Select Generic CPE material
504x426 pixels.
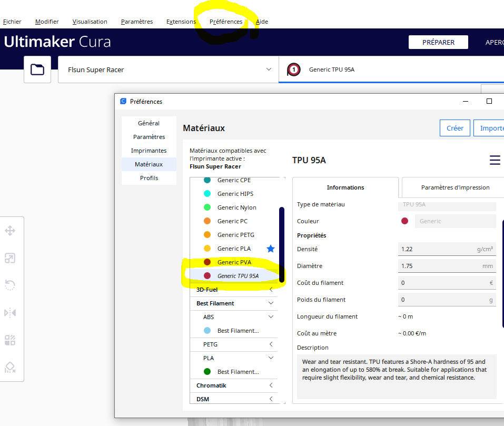[x=234, y=180]
